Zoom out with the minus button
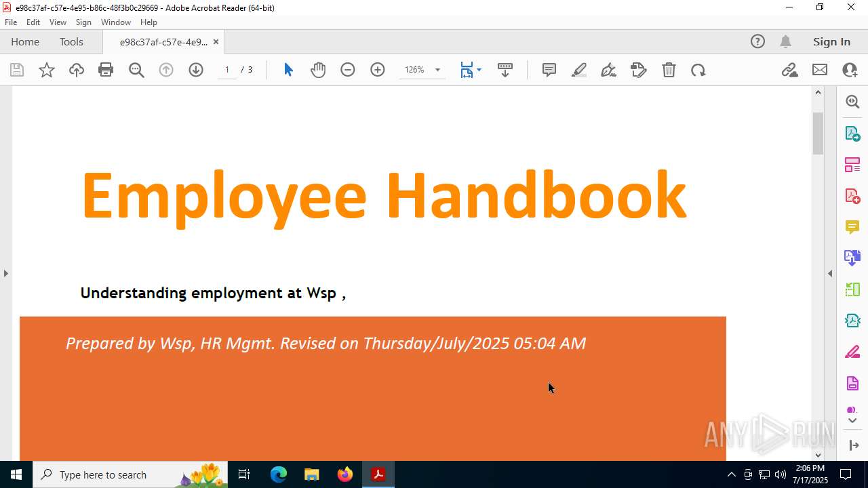This screenshot has height=488, width=868. (348, 70)
